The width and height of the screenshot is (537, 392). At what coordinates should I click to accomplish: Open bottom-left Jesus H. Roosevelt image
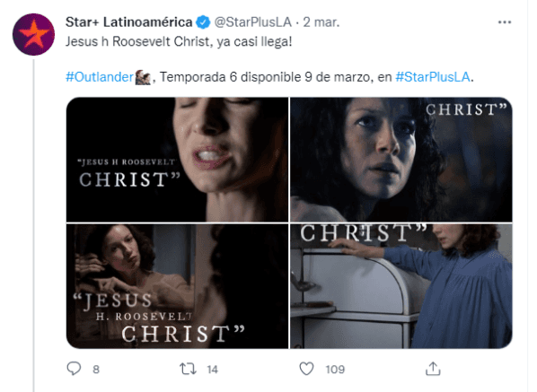tap(177, 286)
